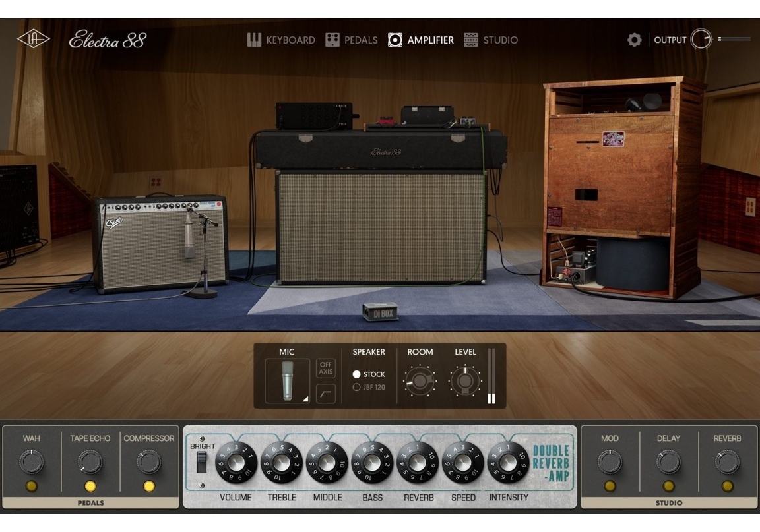Click the Double Reverb Amp label

[551, 463]
